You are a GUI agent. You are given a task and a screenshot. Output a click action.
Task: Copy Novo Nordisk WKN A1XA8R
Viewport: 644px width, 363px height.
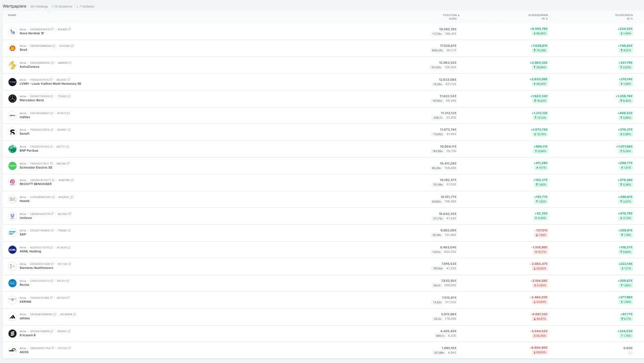70,29
